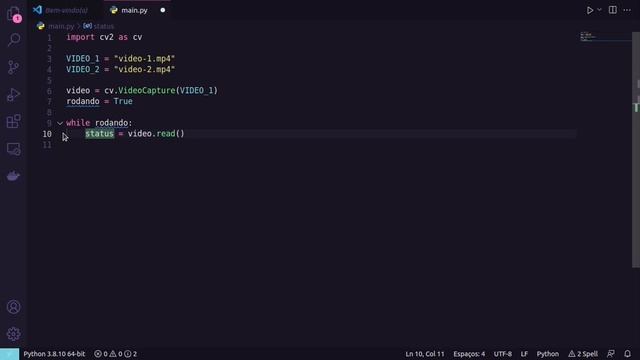Open the Extensions view
Viewport: 640px width, 360px height.
coord(13,121)
